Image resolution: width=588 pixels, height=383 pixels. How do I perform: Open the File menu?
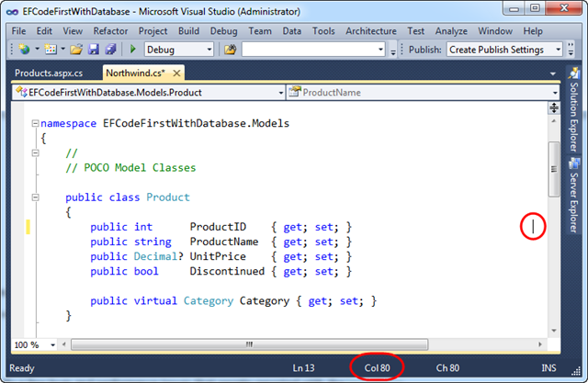pyautogui.click(x=18, y=31)
